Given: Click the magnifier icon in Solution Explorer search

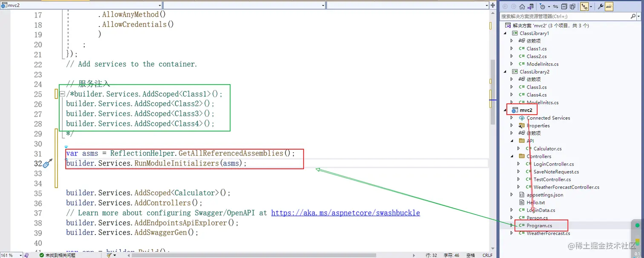Looking at the screenshot, I should 633,16.
